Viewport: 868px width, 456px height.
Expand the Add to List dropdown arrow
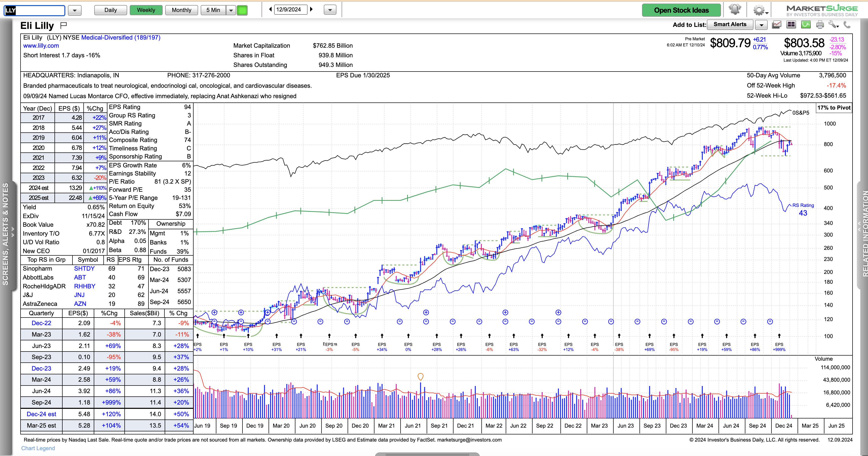point(762,25)
